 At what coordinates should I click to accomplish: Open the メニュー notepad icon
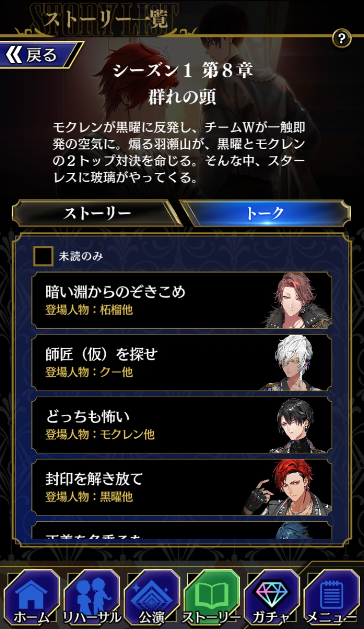tap(332, 598)
